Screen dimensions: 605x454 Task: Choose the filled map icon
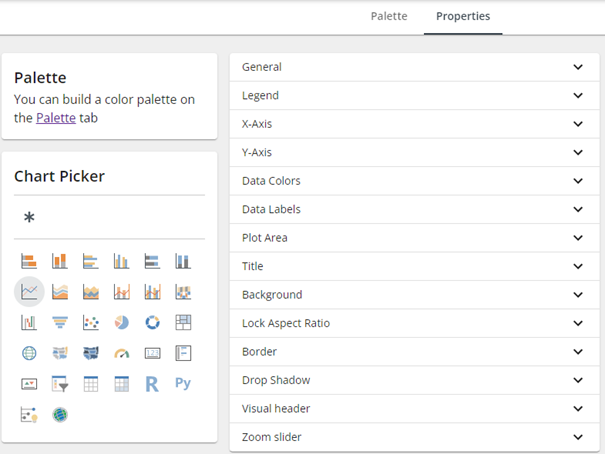pyautogui.click(x=60, y=353)
